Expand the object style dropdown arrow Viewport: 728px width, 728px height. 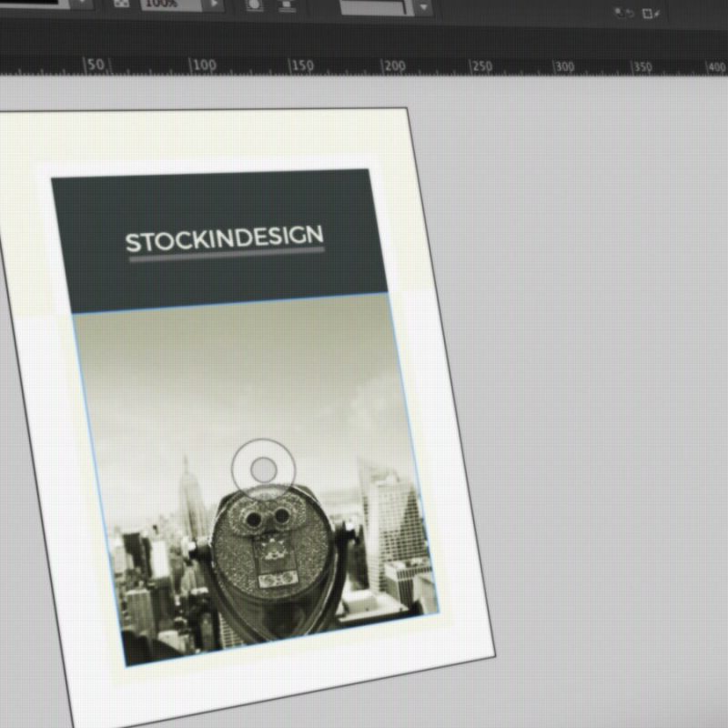pyautogui.click(x=424, y=7)
